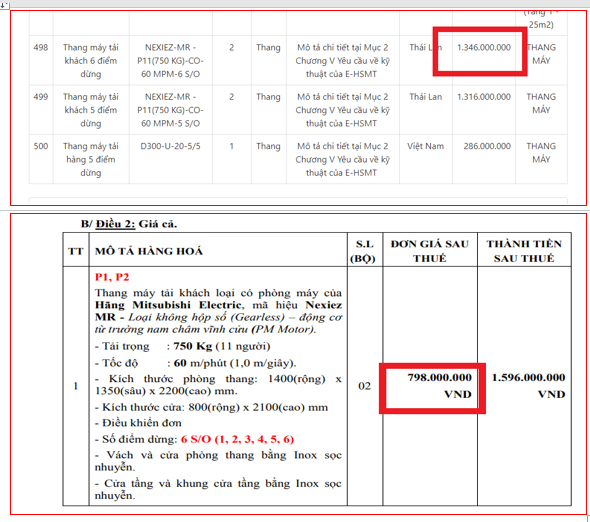The image size is (590, 522).
Task: Click 'Kích thước cửa: 800(rộng) x 2100(cao) mm'
Action: 211,407
